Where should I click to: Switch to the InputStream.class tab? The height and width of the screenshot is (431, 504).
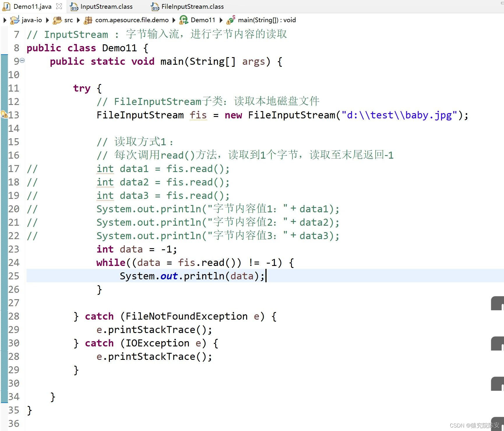106,6
